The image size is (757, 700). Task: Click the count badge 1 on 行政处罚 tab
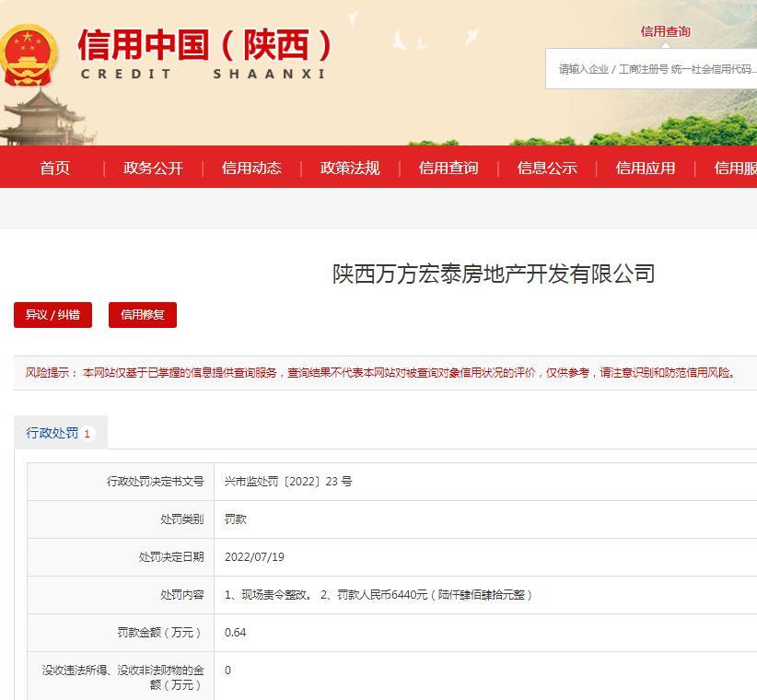point(87,434)
